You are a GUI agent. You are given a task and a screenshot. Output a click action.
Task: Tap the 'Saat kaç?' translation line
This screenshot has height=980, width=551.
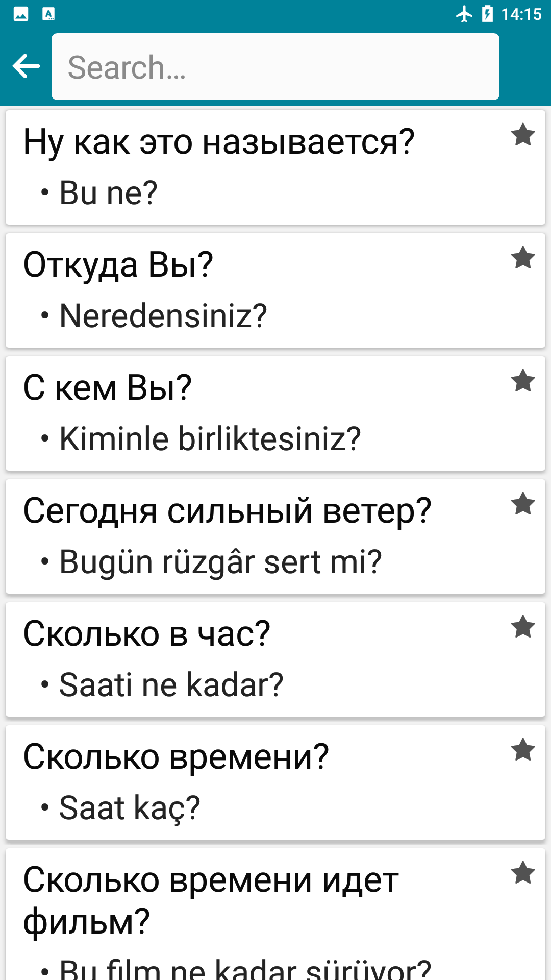(130, 808)
